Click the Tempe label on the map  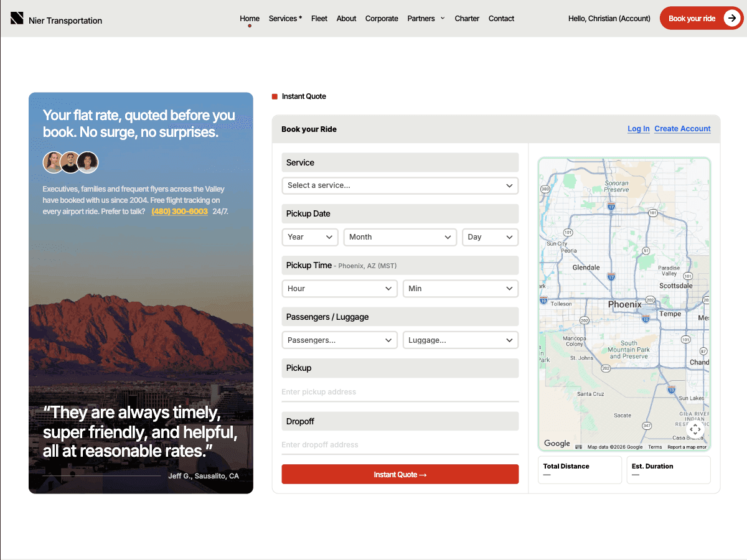[670, 314]
